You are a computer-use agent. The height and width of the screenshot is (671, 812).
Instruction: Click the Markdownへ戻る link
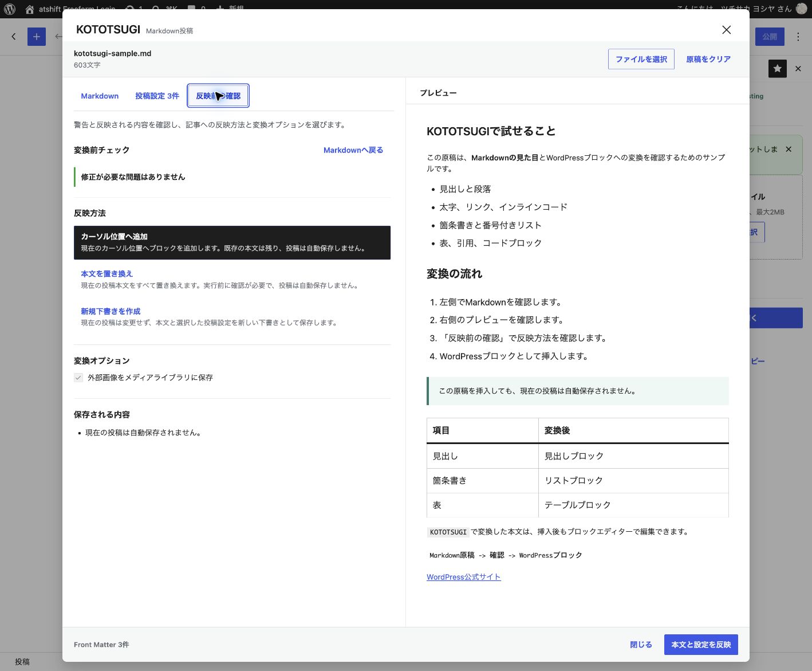tap(353, 150)
